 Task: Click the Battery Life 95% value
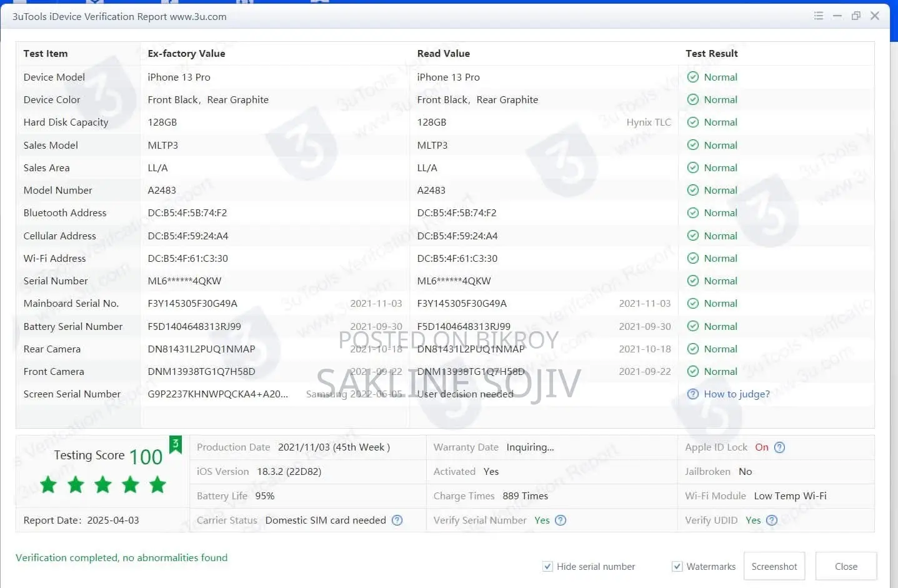[265, 496]
